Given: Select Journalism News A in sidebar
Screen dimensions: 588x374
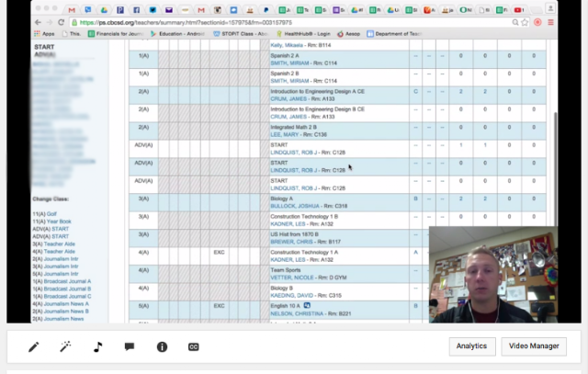Looking at the screenshot, I should point(66,304).
